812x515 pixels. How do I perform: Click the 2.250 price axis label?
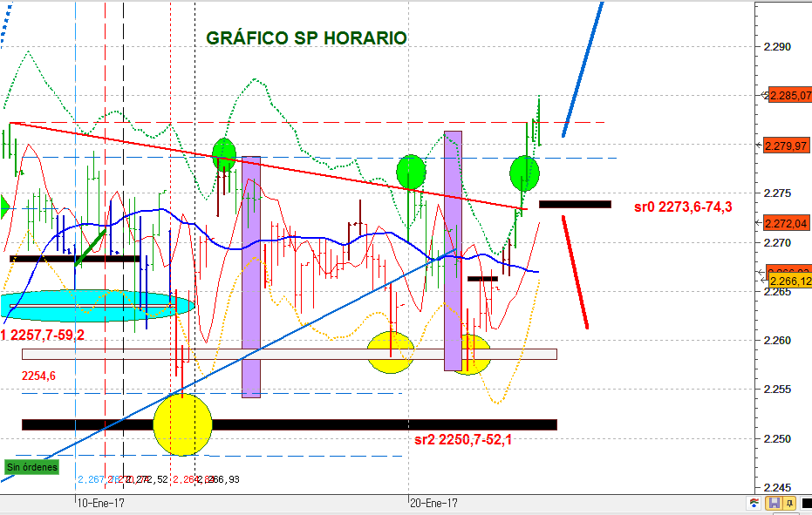(x=777, y=438)
